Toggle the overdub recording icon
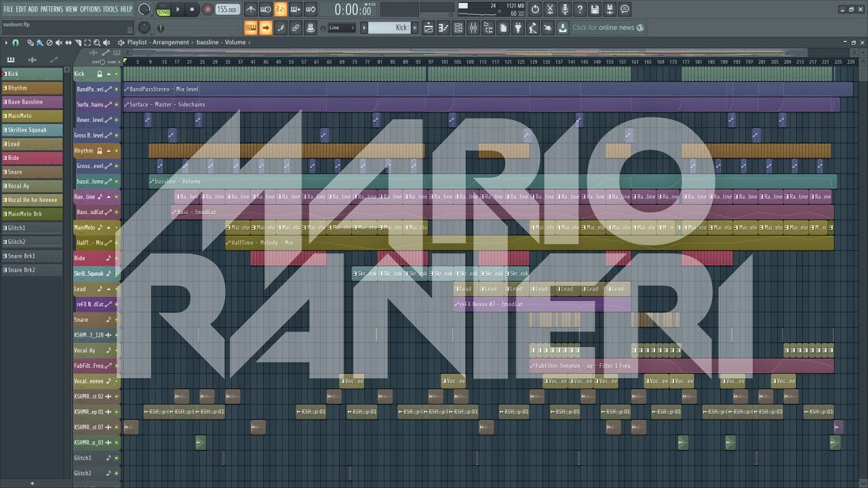Screen dimensions: 868x488 point(296,9)
